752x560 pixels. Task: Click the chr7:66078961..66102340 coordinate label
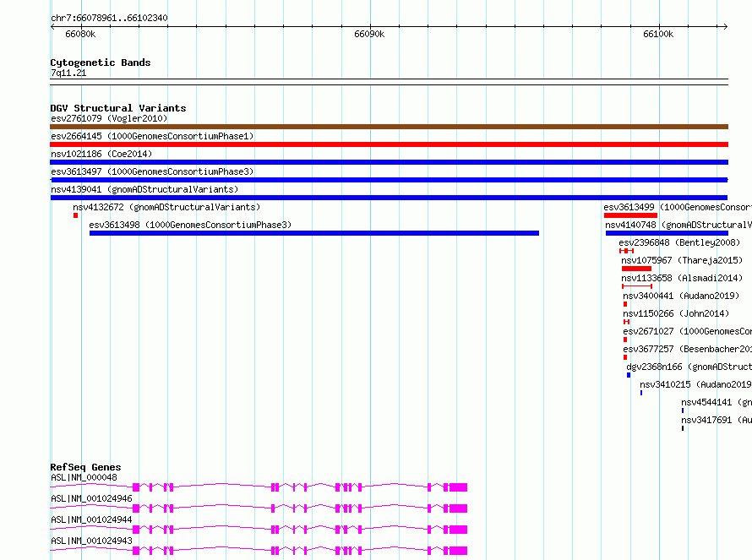coord(109,18)
